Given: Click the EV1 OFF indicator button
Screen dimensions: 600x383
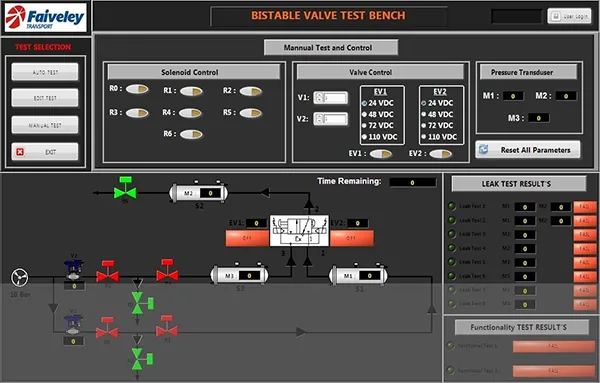Looking at the screenshot, I should pyautogui.click(x=247, y=238).
